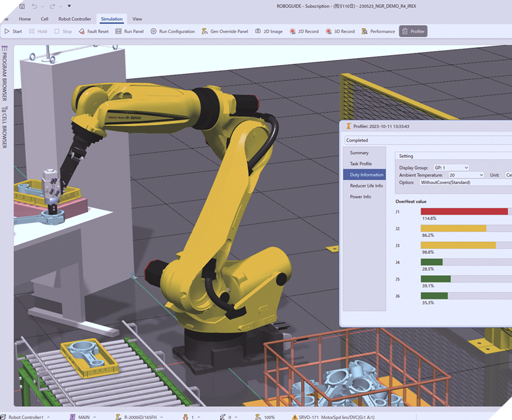Select Reducer Life Info in the Profiler
Image resolution: width=512 pixels, height=420 pixels.
pos(366,185)
